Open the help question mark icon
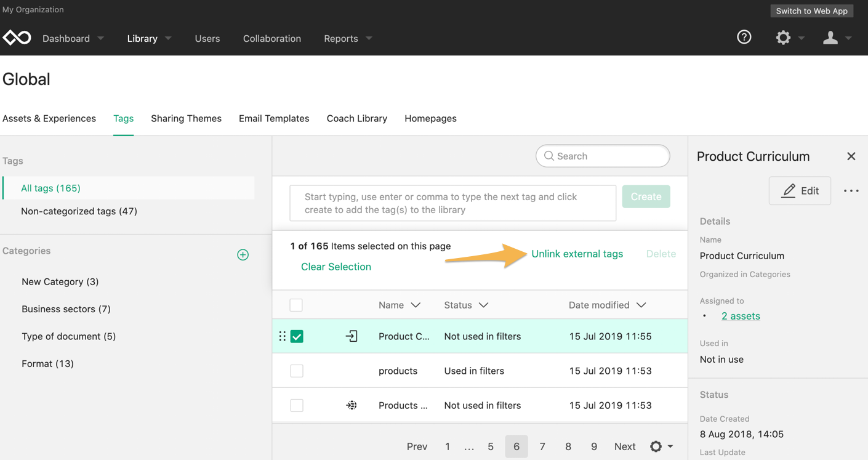868x460 pixels. (x=744, y=38)
